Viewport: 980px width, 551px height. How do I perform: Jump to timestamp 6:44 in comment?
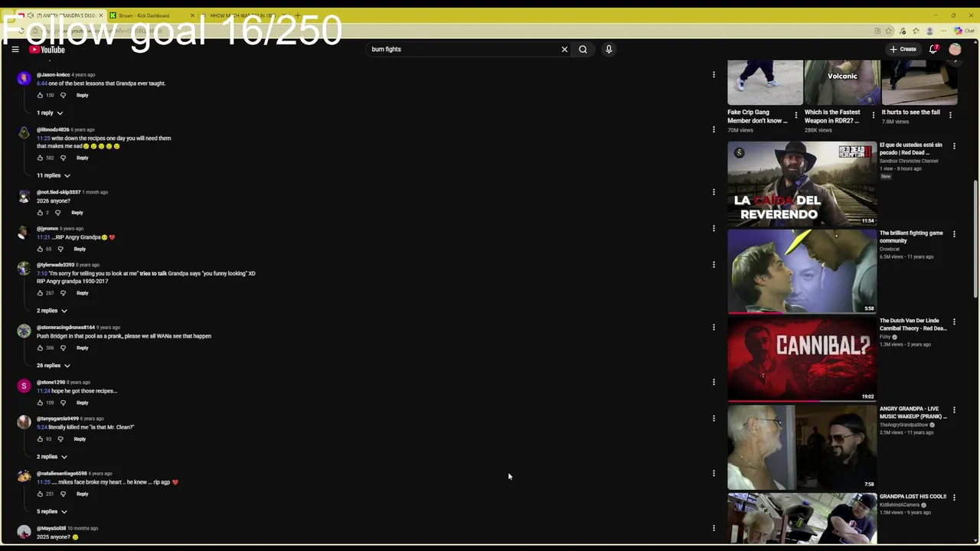41,83
